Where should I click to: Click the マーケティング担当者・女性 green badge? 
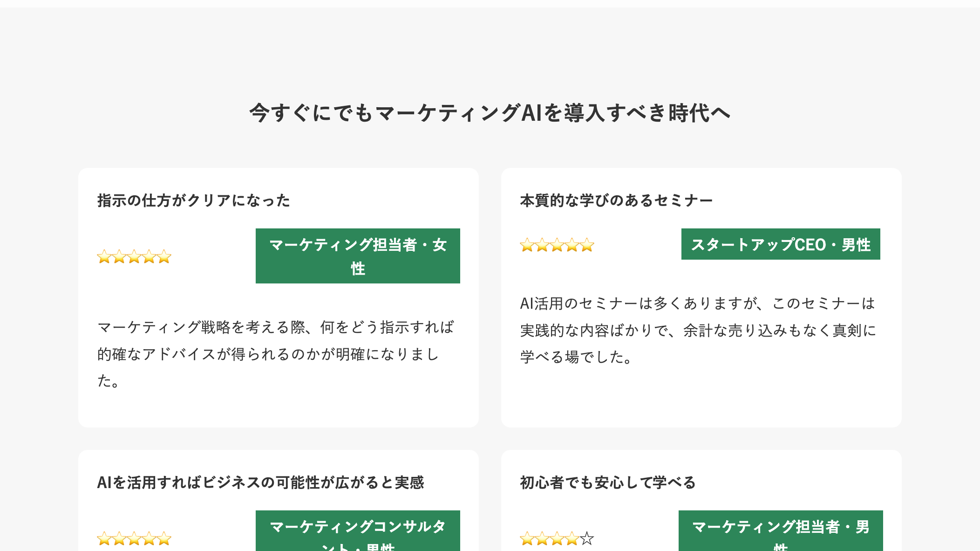click(358, 256)
